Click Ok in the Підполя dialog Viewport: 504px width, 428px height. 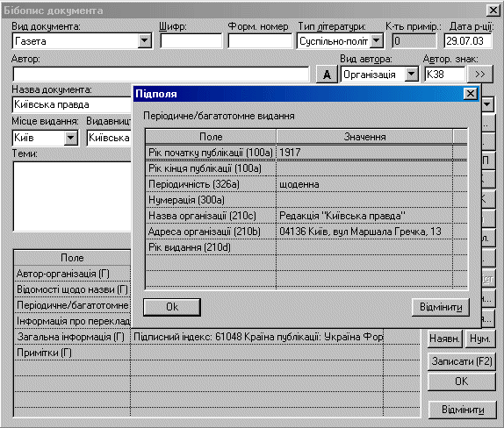point(172,307)
